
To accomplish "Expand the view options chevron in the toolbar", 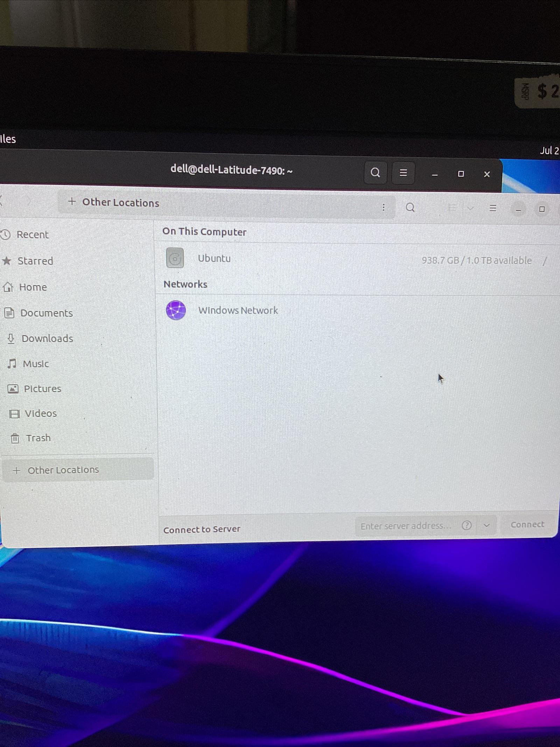I will point(470,208).
